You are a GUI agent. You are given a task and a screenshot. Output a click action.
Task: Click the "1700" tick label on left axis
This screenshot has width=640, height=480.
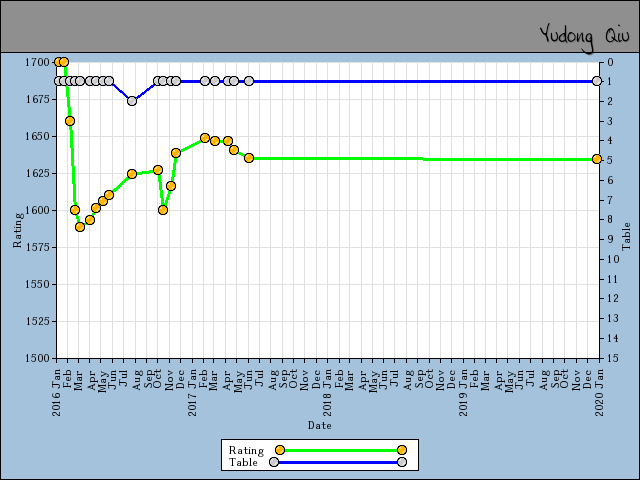click(x=37, y=62)
